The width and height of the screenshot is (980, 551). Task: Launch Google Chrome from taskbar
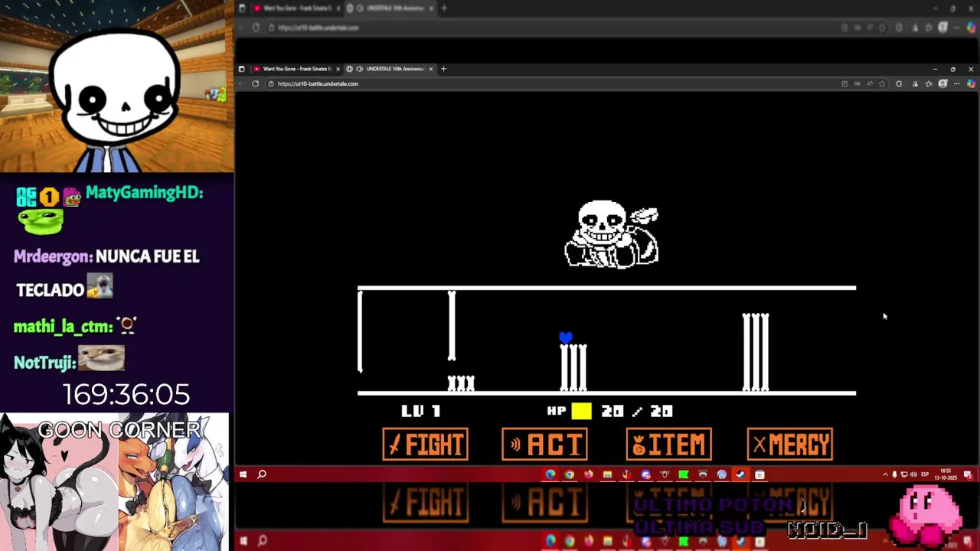(x=570, y=474)
